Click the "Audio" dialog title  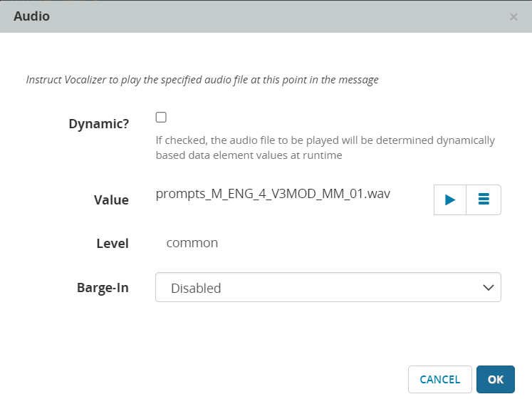(x=32, y=16)
